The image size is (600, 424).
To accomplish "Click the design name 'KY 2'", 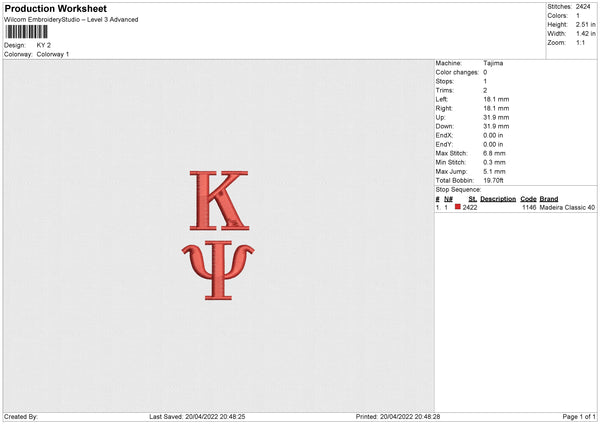I will click(44, 45).
